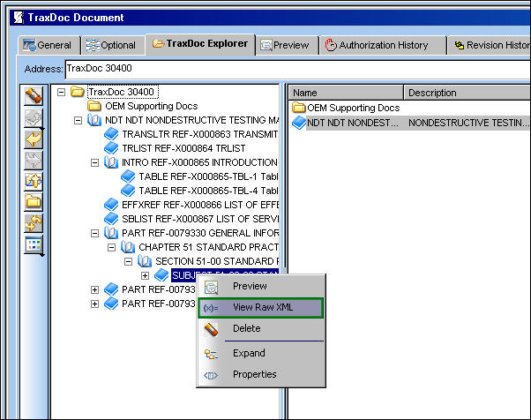Open the Revision History tab

490,45
